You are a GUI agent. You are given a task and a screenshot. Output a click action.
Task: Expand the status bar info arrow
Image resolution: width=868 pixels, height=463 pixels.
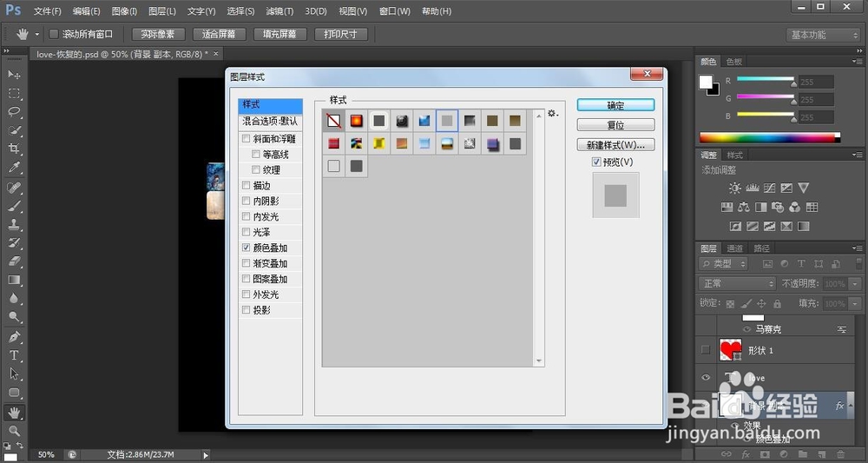pyautogui.click(x=206, y=454)
